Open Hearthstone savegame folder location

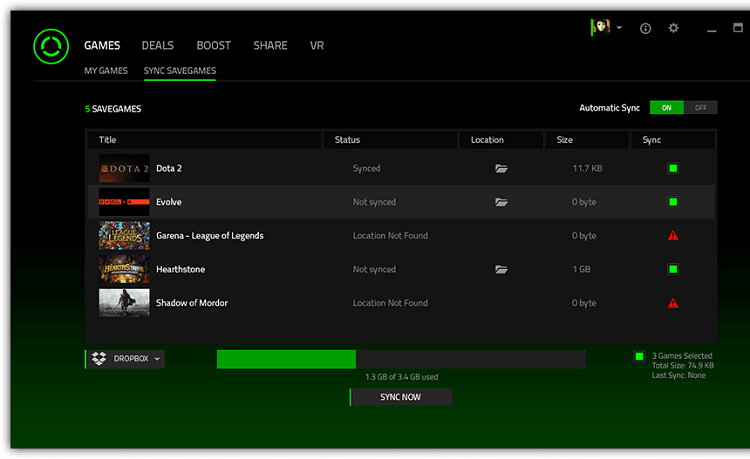point(501,270)
